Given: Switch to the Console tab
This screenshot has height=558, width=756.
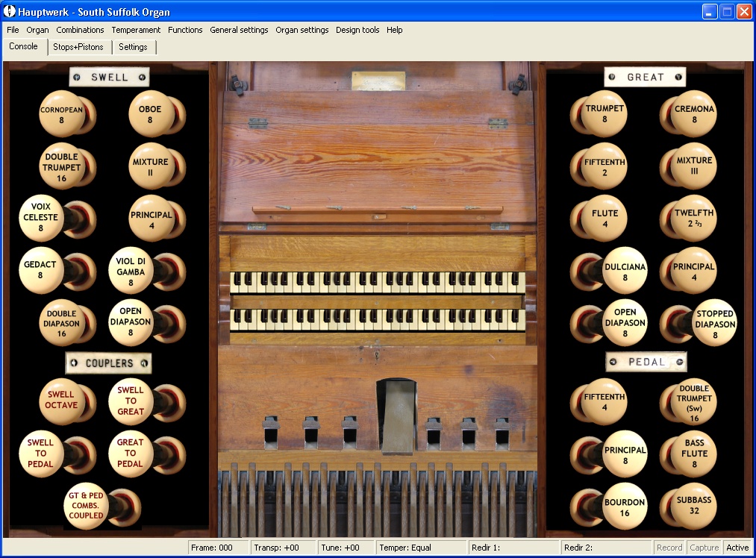Looking at the screenshot, I should click(x=24, y=46).
